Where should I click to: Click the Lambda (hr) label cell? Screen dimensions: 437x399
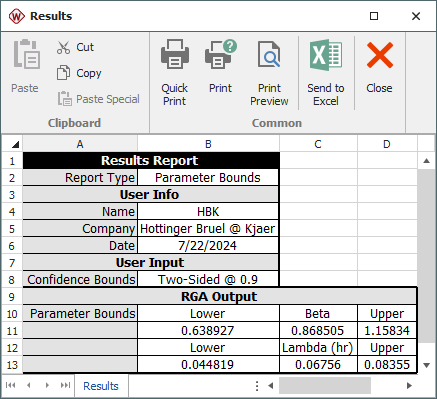click(x=318, y=348)
